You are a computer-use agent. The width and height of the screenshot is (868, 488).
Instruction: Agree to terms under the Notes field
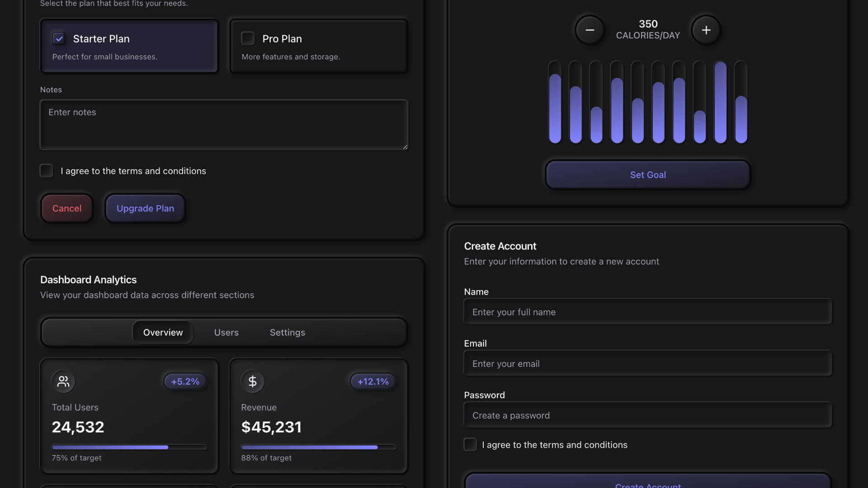coord(47,171)
